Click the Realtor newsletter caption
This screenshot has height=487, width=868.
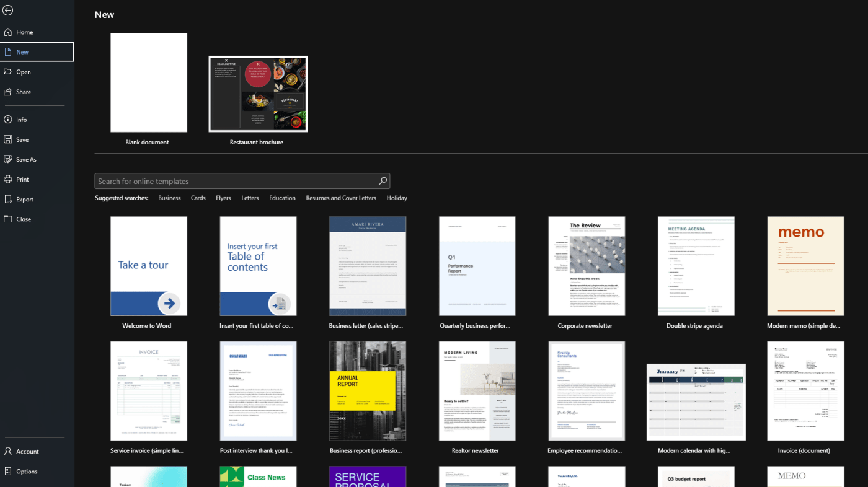[x=476, y=451]
